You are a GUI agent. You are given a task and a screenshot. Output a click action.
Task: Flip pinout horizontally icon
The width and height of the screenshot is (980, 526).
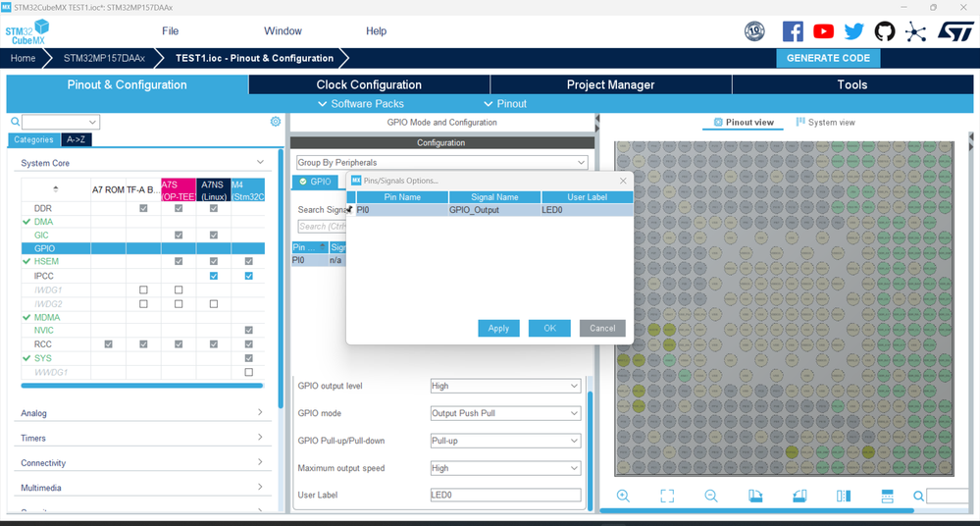coord(843,496)
